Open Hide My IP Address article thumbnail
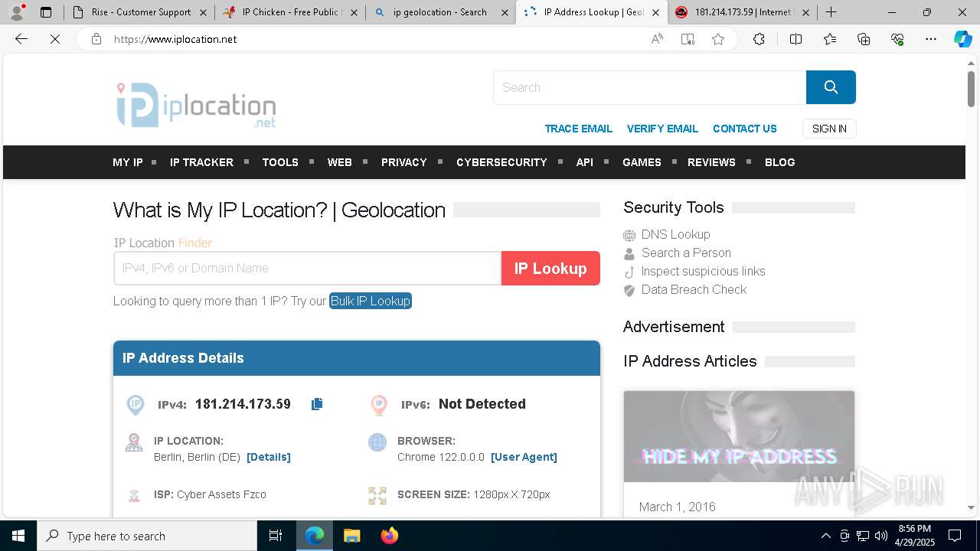The height and width of the screenshot is (551, 980). pyautogui.click(x=739, y=436)
